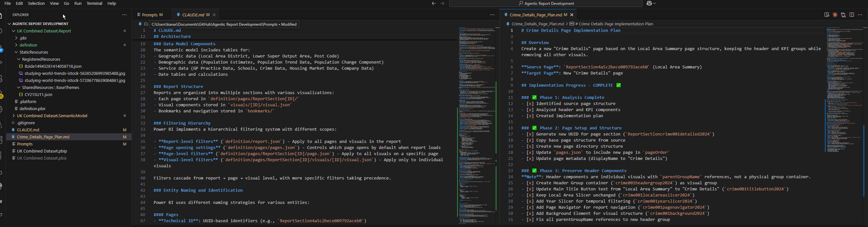
Task: Click the JSON icon of CY21SU11.json
Action: click(21, 95)
